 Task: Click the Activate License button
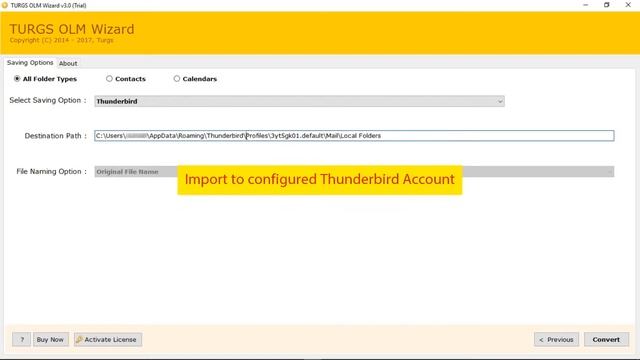(x=108, y=339)
